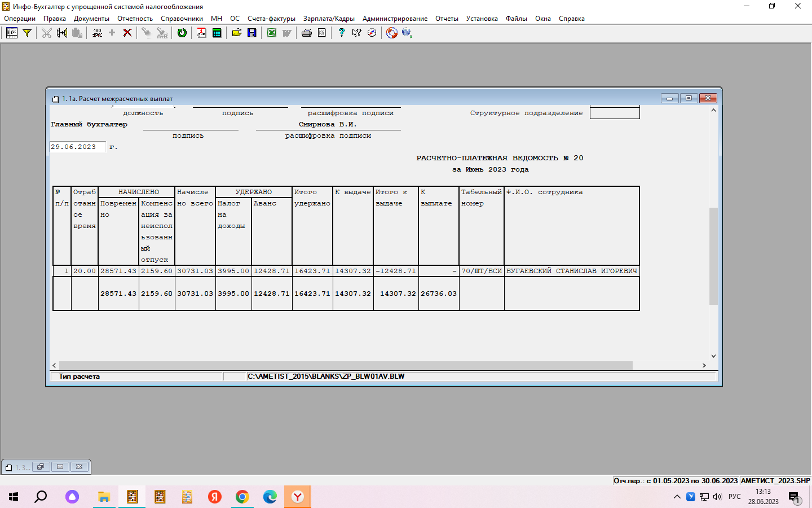Click the date field 29.06.2023
Screen dimensions: 812x508
77,147
